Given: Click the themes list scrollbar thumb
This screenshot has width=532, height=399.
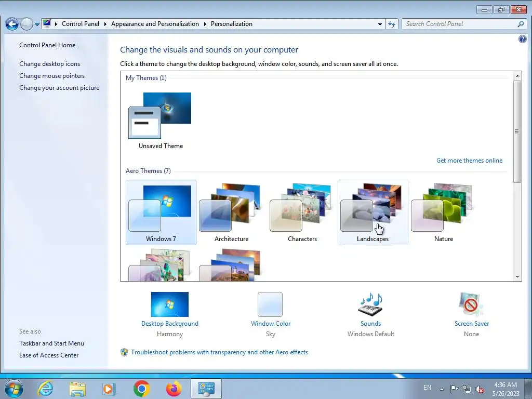Looking at the screenshot, I should coord(517,131).
